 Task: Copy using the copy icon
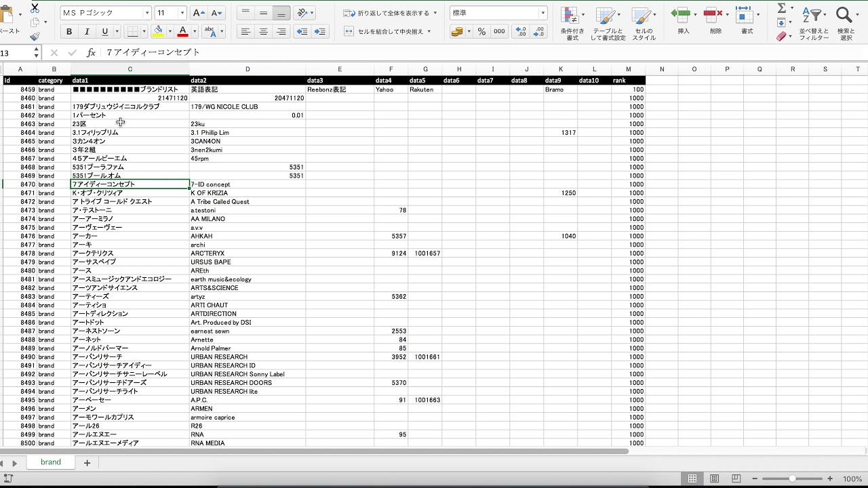point(35,22)
